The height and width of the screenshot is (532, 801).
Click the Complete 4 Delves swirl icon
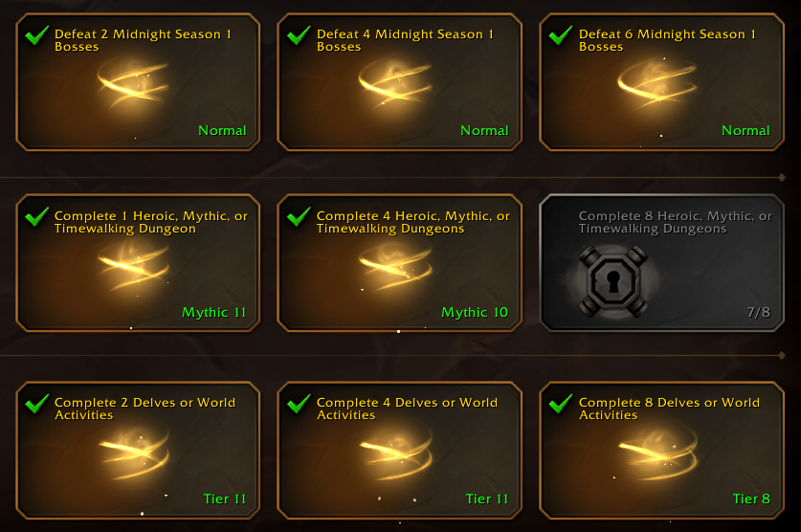tap(396, 454)
